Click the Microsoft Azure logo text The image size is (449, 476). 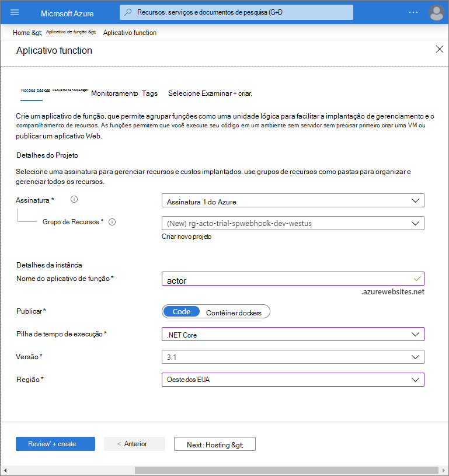point(67,13)
